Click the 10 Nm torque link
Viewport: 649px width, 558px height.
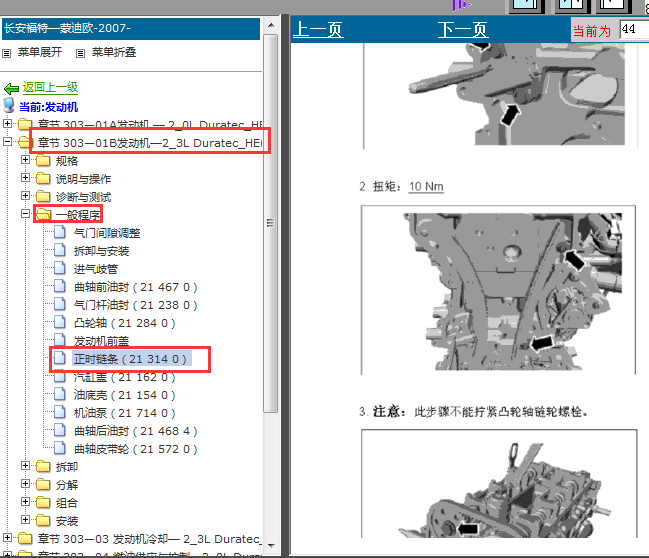tap(426, 187)
